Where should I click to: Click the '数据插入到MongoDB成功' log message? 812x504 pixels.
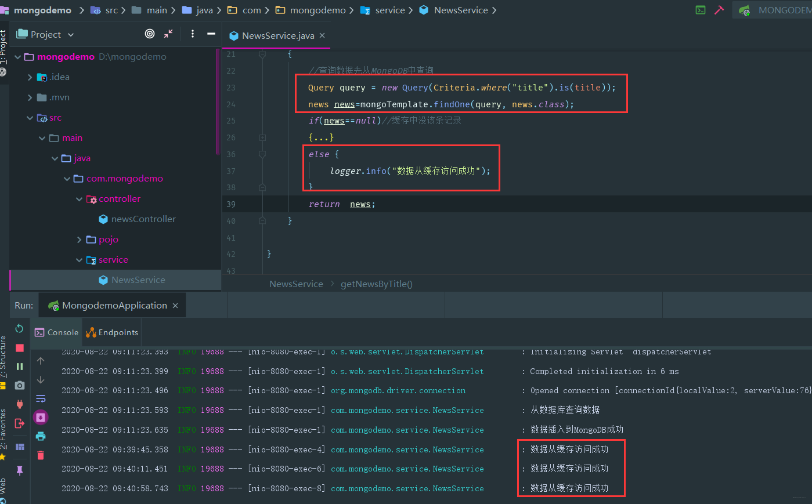pyautogui.click(x=576, y=430)
